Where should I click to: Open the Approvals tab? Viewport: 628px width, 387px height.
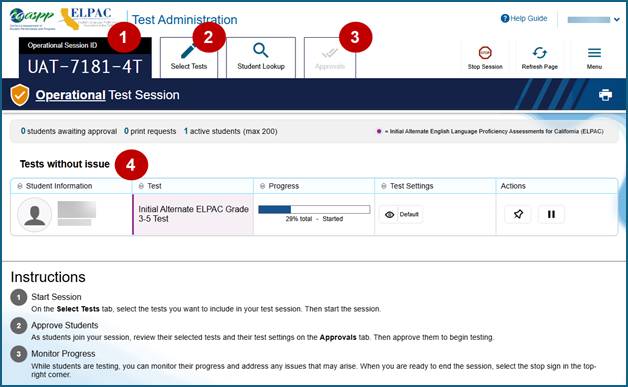point(330,58)
